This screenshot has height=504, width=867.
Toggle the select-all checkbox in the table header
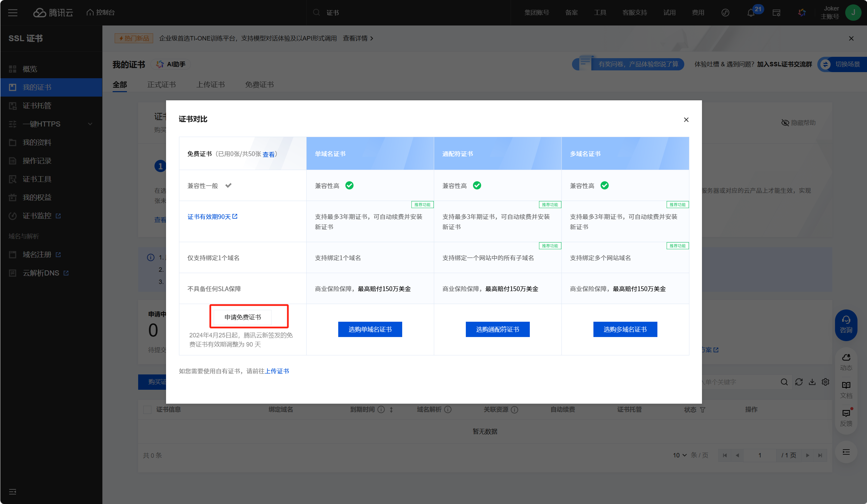coord(147,409)
